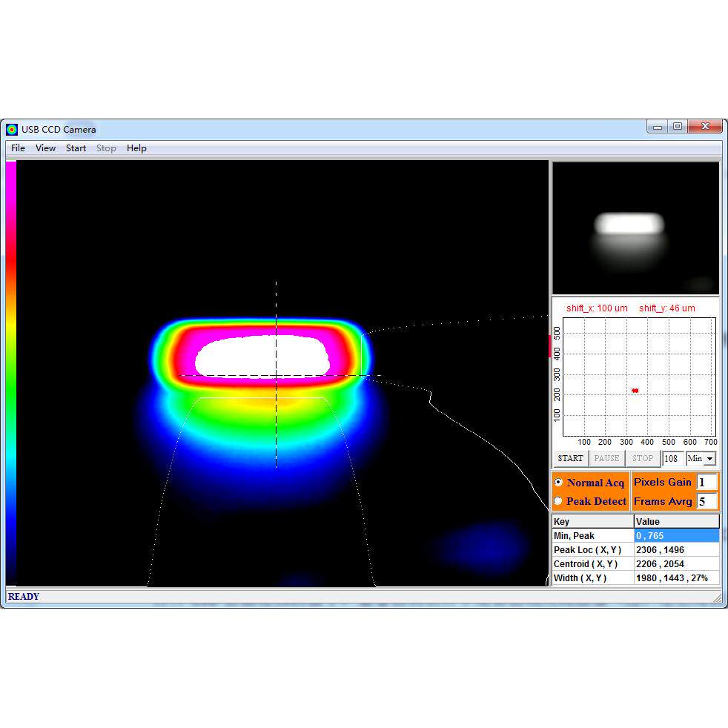Click the window resize grip corner
Viewport: 728px width, 728px height.
718,598
